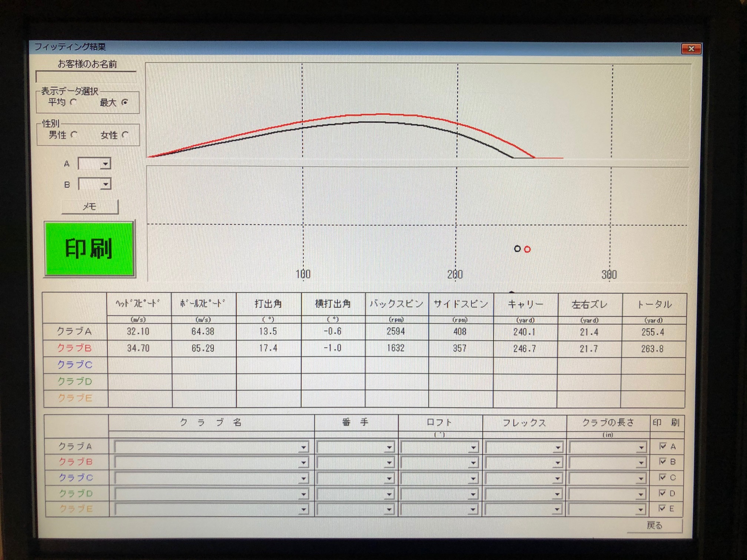747x560 pixels.
Task: Click ball speed value 64.38
Action: pos(203,331)
